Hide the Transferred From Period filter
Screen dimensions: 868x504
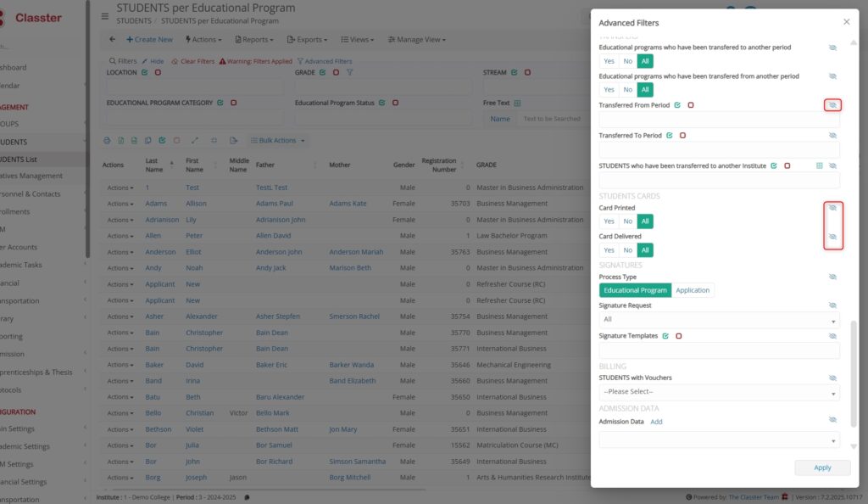pos(832,105)
